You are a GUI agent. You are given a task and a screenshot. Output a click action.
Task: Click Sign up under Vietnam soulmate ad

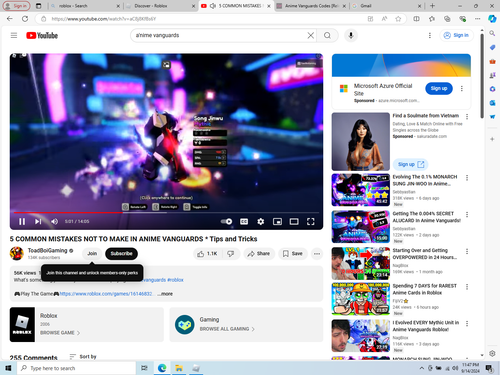click(411, 164)
